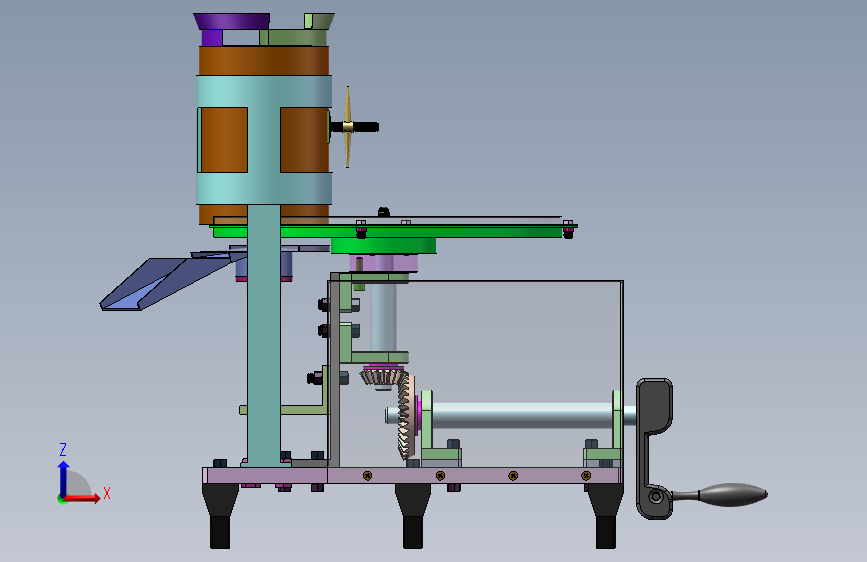Select the teal vertical support column
Viewport: 867px width, 562px height.
coord(264,335)
